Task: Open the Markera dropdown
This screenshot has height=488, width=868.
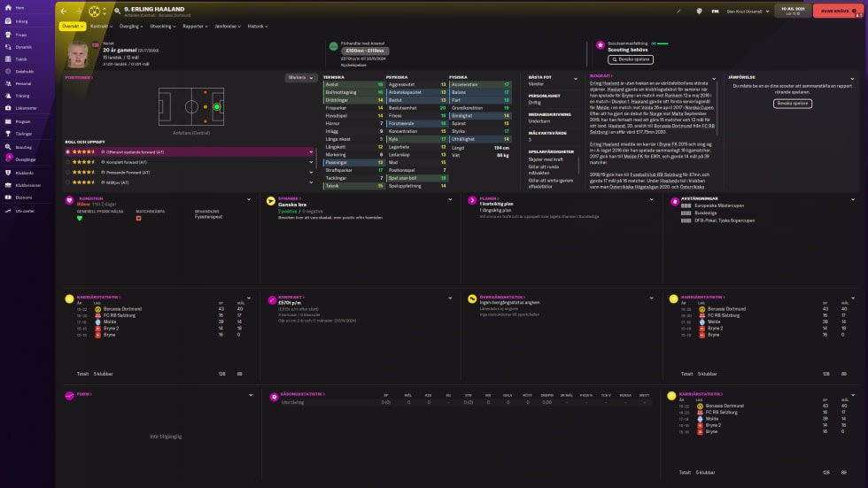Action: [x=300, y=77]
